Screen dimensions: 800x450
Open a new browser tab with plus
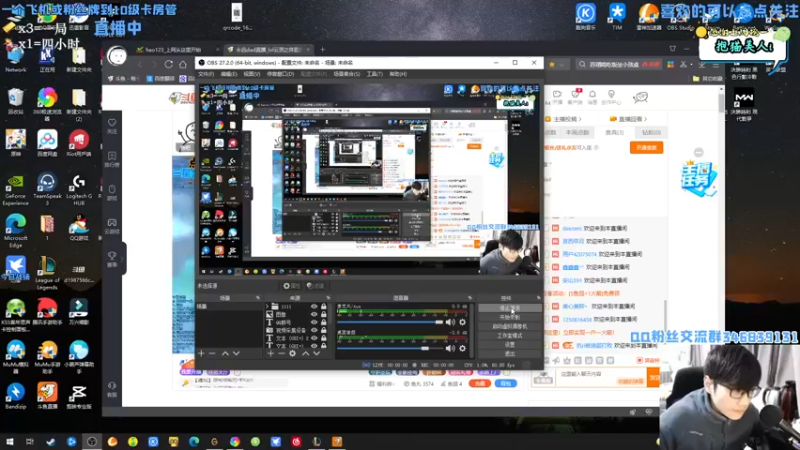(x=322, y=49)
